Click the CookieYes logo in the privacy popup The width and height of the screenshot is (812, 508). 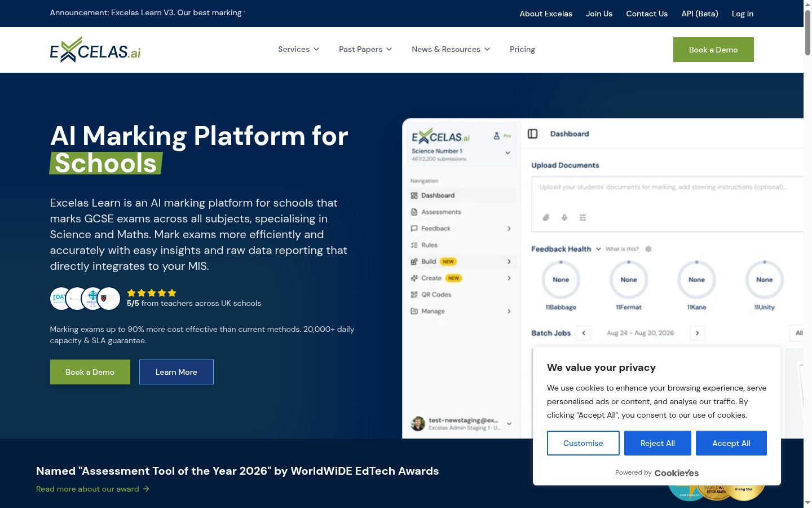(x=677, y=473)
